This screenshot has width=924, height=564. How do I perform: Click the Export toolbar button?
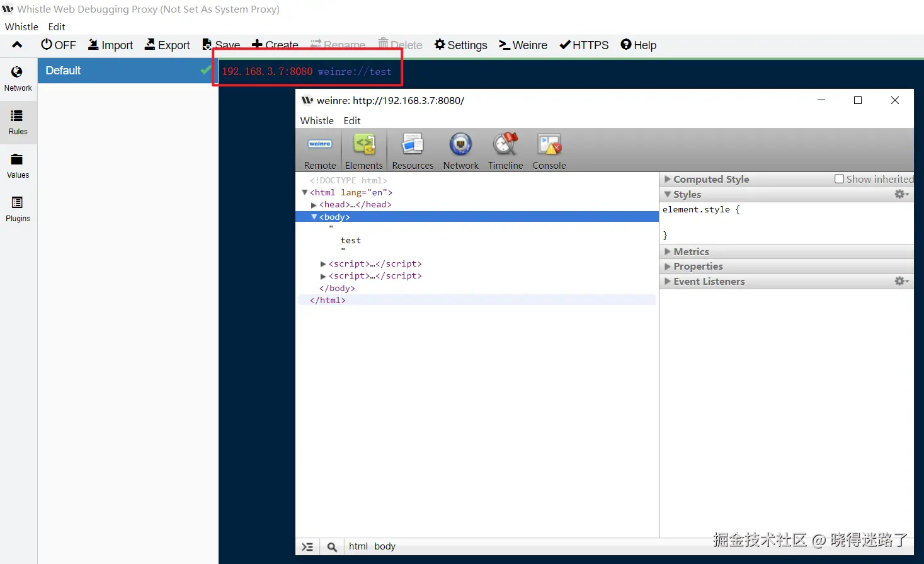[168, 45]
